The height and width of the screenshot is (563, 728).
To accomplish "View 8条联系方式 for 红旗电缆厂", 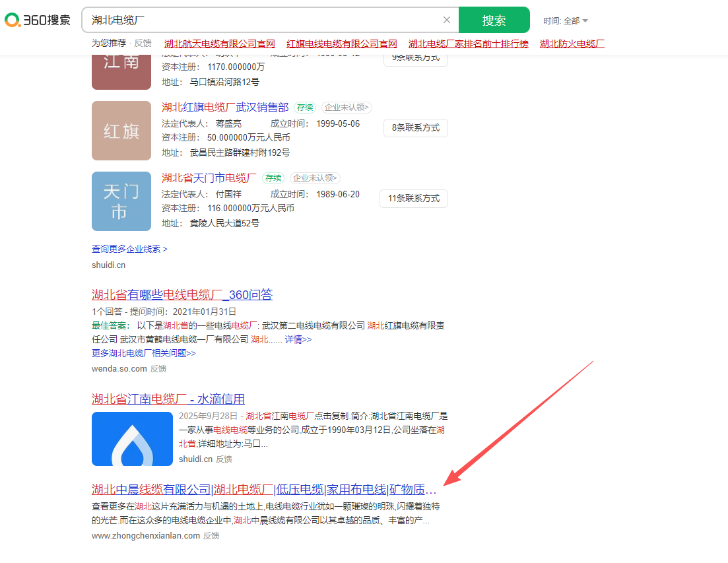I will (415, 128).
